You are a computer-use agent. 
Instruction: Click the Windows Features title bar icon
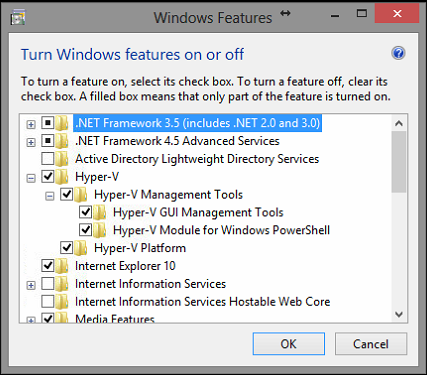coord(18,17)
